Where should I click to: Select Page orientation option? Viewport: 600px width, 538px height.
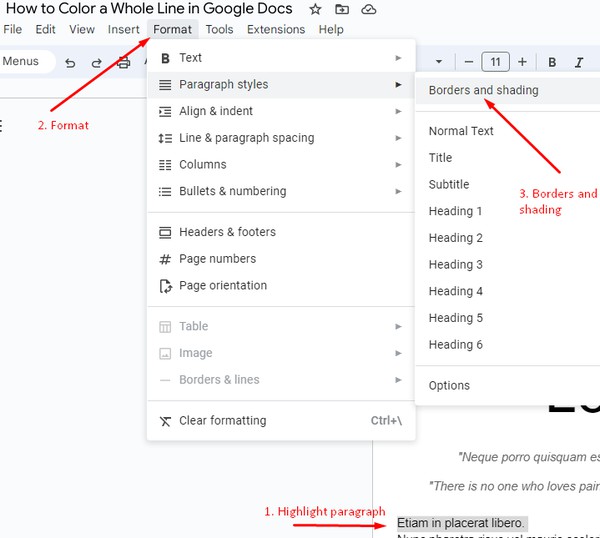tap(281, 285)
